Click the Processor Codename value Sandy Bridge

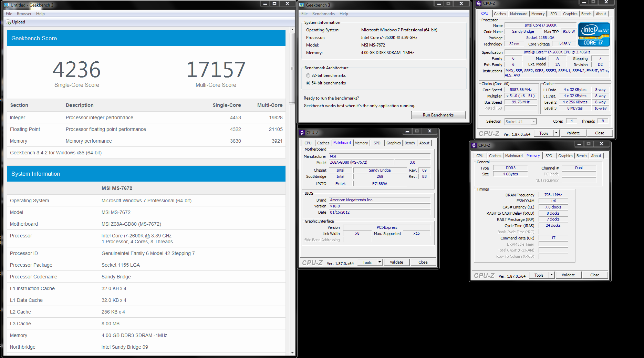116,277
